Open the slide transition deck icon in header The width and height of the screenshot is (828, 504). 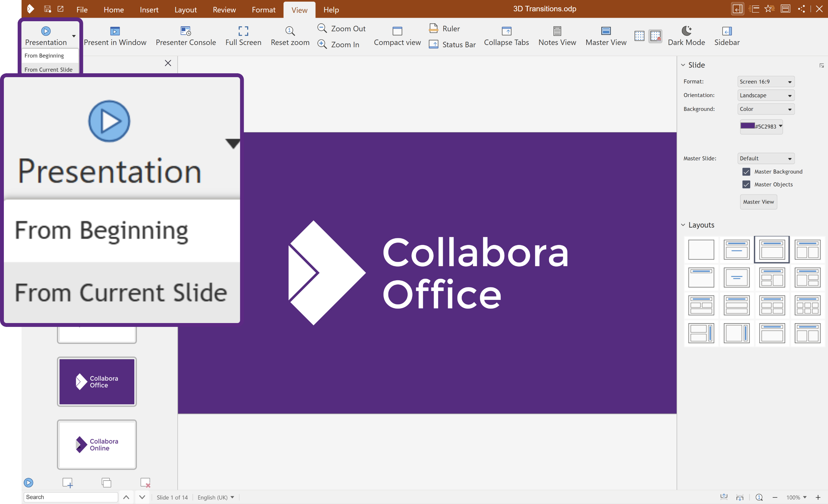click(754, 9)
